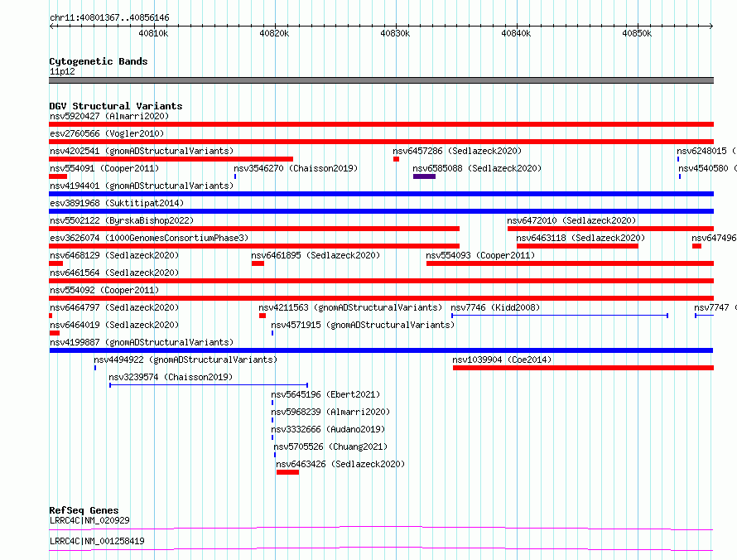
Task: Click the red nsv6463426 variant bar
Action: pyautogui.click(x=287, y=472)
